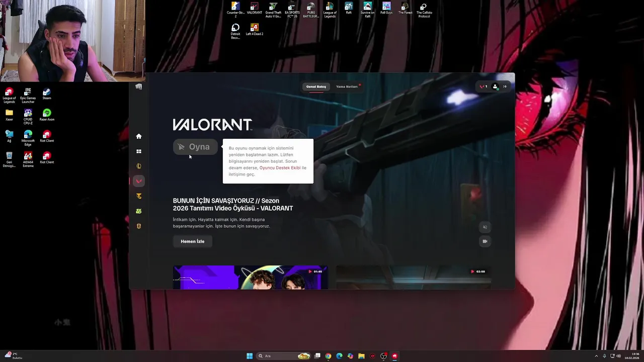The height and width of the screenshot is (362, 644).
Task: Open the weather widget on taskbar
Action: click(13, 356)
